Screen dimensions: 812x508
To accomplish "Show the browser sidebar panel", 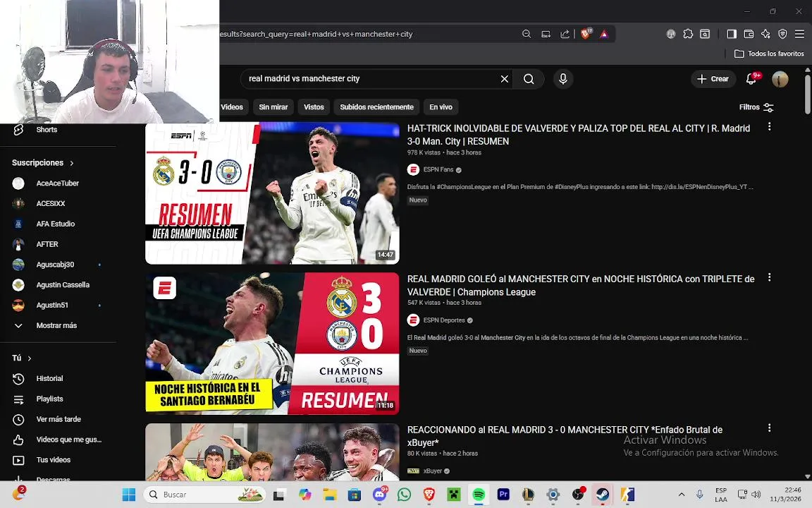I will [732, 34].
